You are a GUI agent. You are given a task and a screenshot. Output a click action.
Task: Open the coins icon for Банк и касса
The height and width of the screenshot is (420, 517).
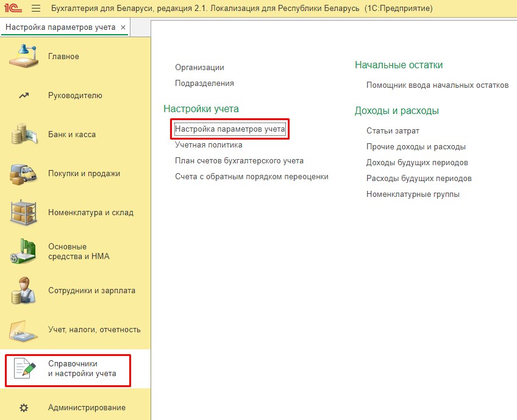pos(24,134)
